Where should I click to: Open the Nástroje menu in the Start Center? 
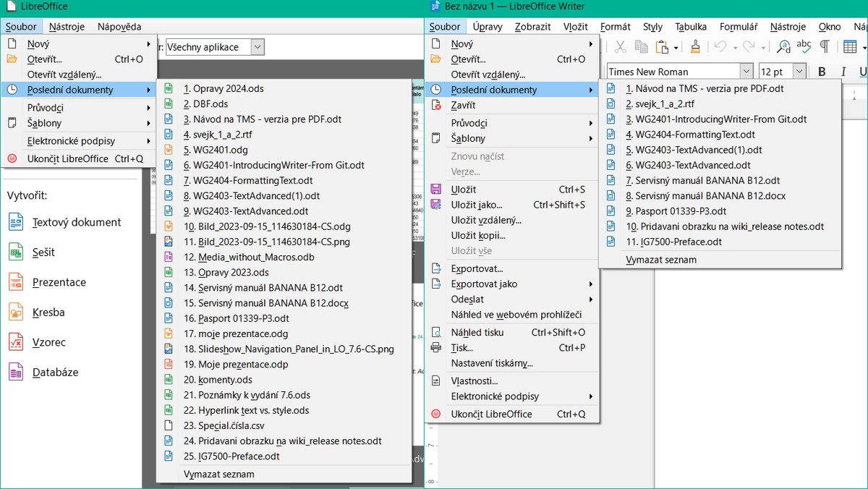(x=67, y=27)
